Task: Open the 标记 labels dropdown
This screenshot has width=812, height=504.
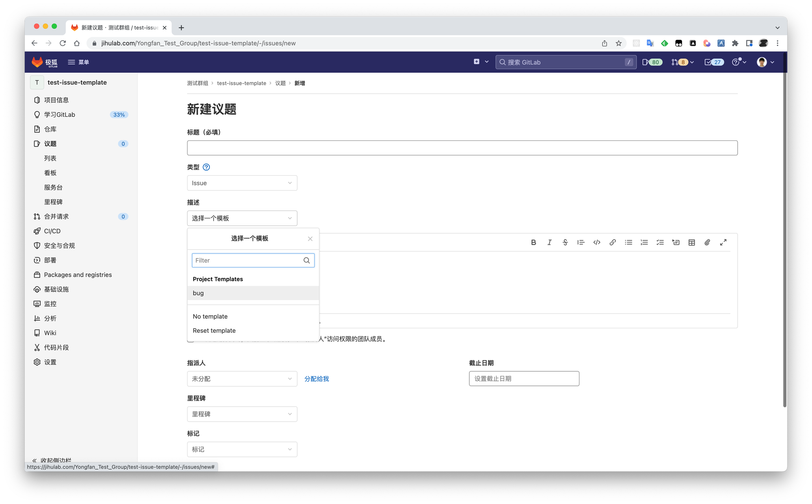Action: [x=242, y=449]
